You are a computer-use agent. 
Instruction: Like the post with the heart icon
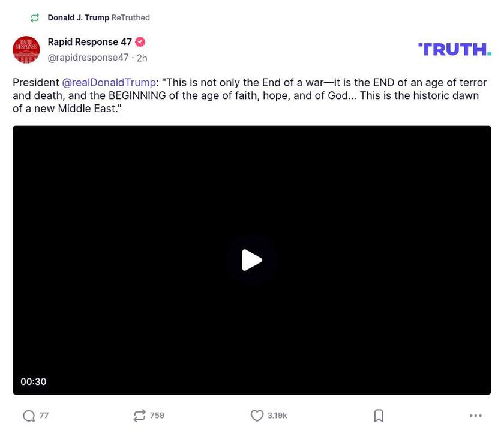tap(257, 416)
